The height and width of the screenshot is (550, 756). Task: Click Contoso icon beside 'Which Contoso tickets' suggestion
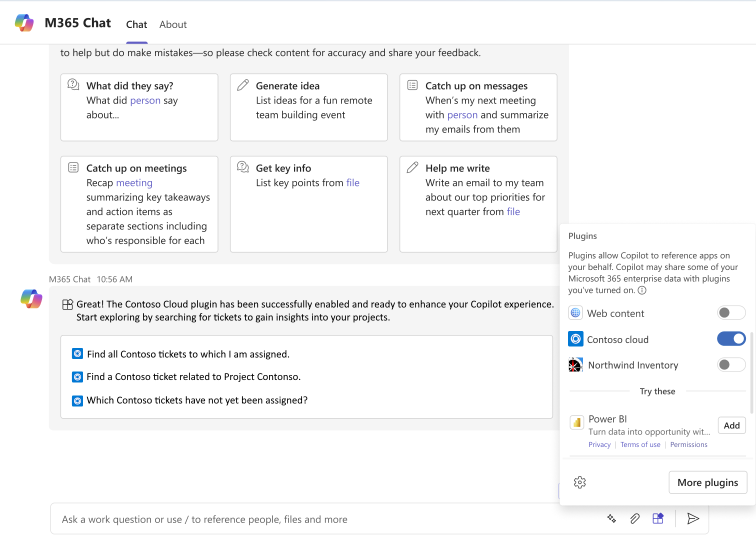(77, 400)
